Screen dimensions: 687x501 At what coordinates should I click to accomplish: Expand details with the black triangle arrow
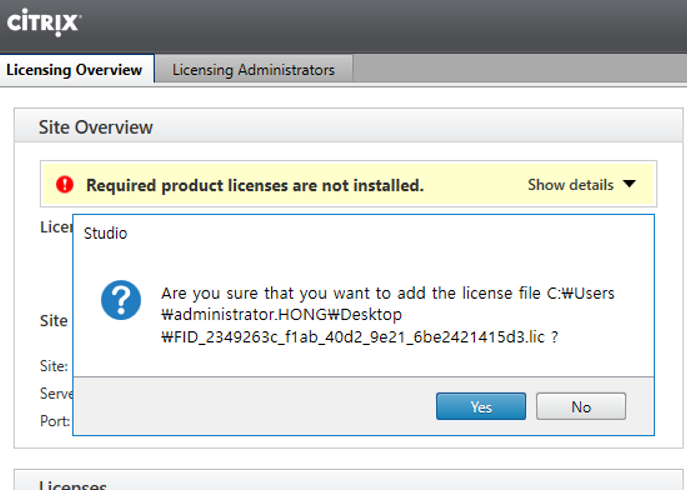click(629, 184)
